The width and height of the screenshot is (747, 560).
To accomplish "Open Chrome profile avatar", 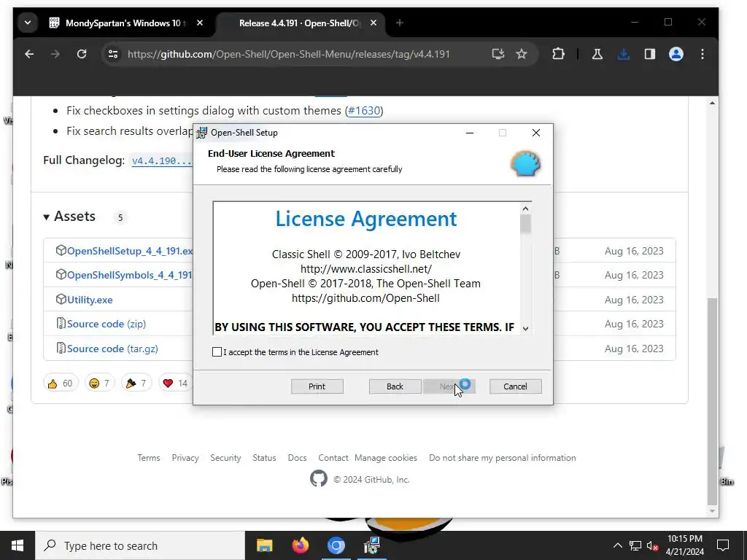I will point(676,54).
